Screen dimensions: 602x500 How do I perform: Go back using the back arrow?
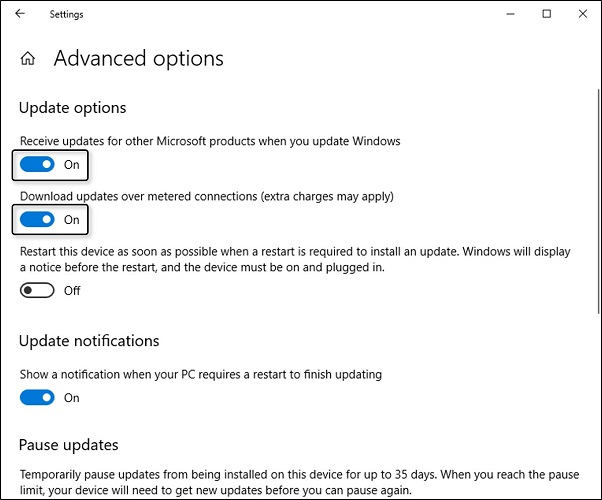20,14
